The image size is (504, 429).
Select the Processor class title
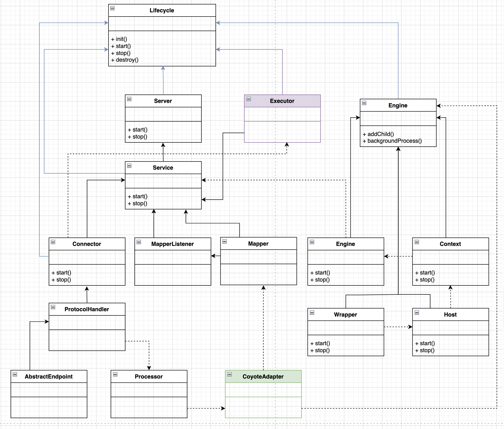(x=149, y=377)
